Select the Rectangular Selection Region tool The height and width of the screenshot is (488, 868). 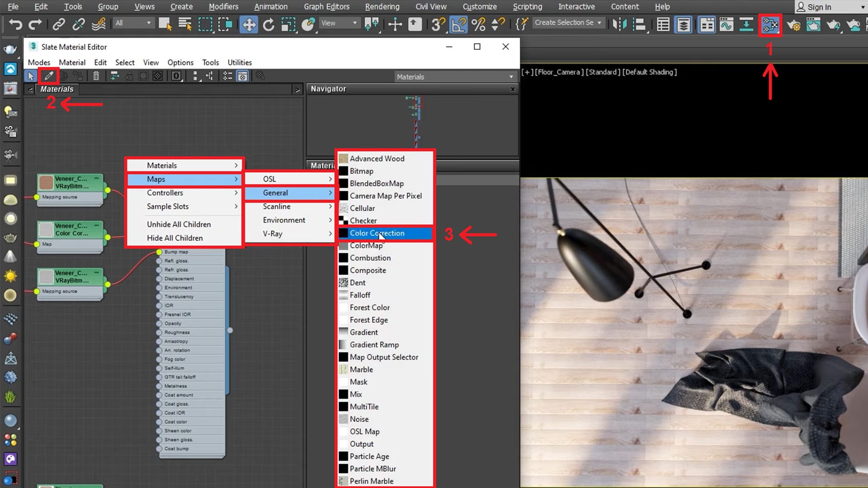[x=205, y=24]
